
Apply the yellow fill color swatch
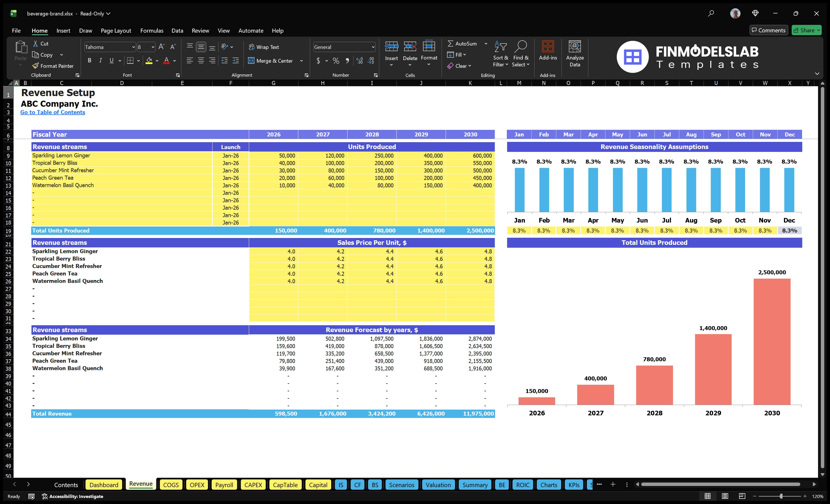(149, 61)
